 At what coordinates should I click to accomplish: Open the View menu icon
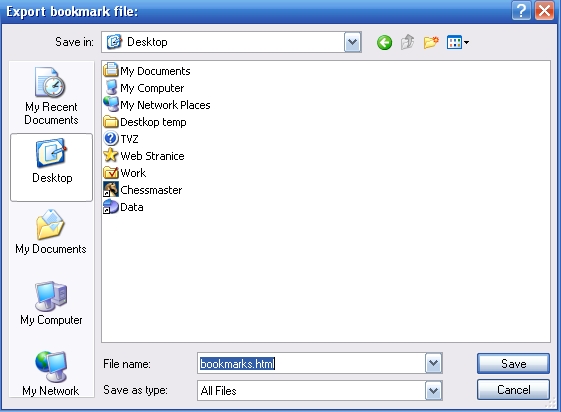click(x=458, y=43)
